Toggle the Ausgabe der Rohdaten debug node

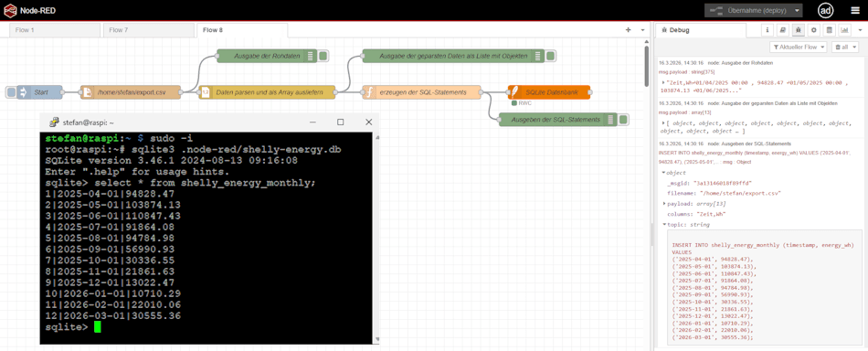click(323, 56)
